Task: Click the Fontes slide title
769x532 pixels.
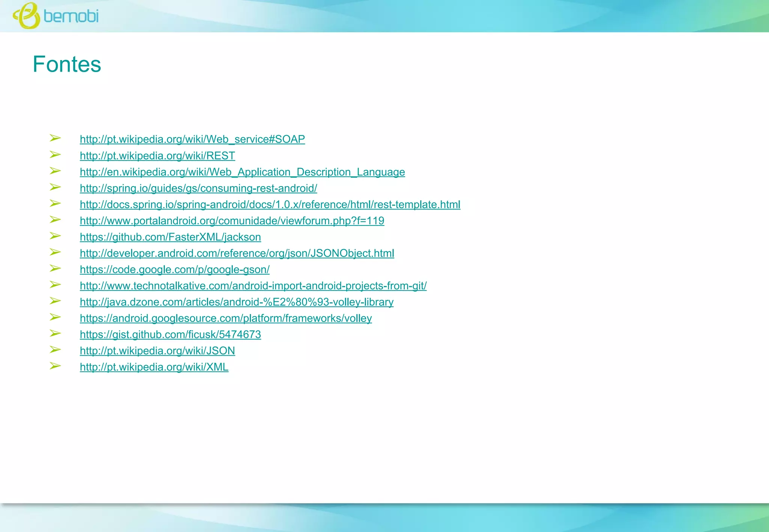Action: pyautogui.click(x=67, y=64)
